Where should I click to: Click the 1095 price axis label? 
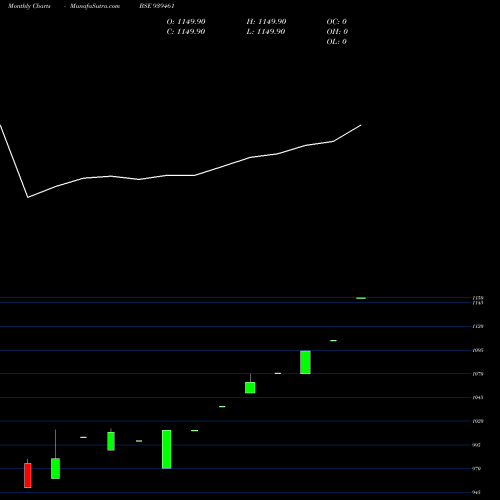(478, 350)
